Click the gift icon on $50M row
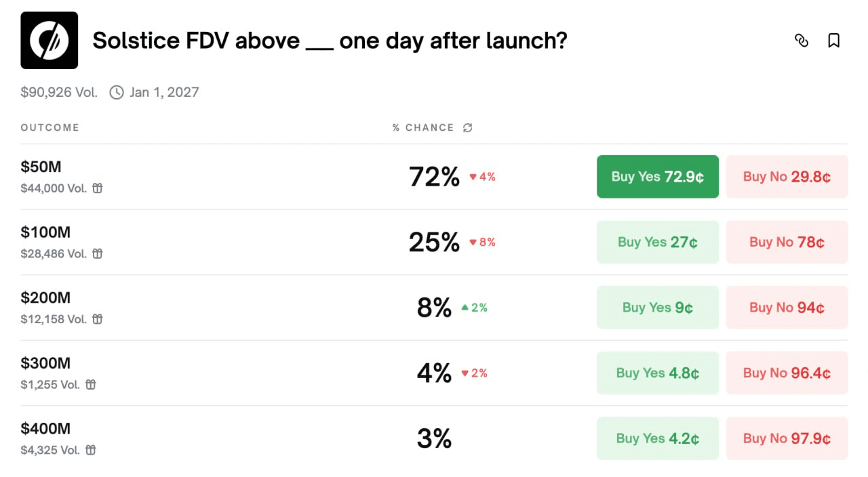The height and width of the screenshot is (477, 868). (x=98, y=188)
